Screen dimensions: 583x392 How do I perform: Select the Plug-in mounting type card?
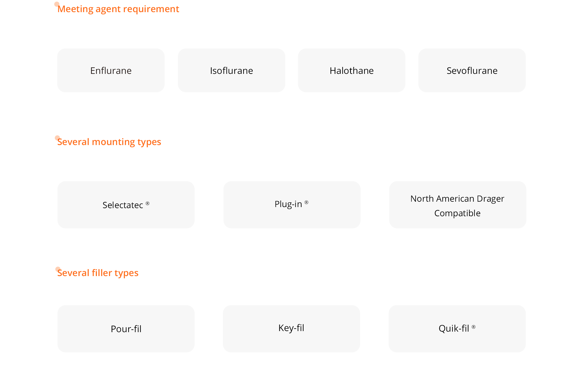coord(292,205)
